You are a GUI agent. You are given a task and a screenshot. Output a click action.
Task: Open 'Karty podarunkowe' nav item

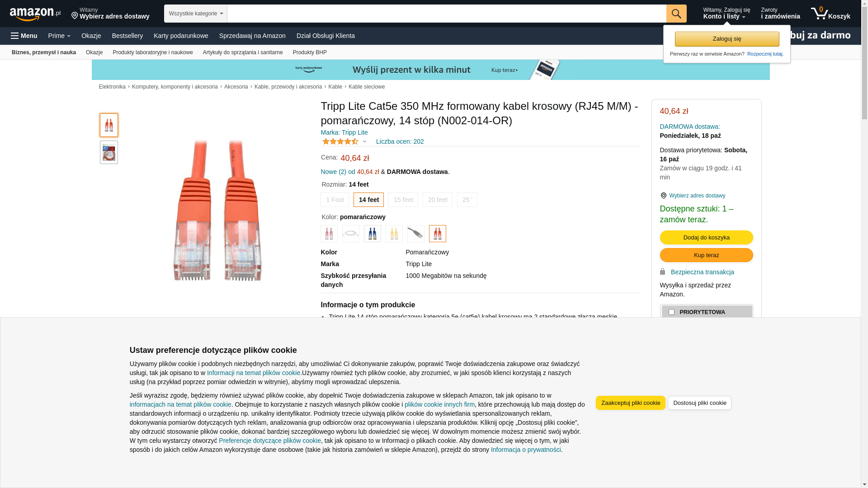pos(181,36)
